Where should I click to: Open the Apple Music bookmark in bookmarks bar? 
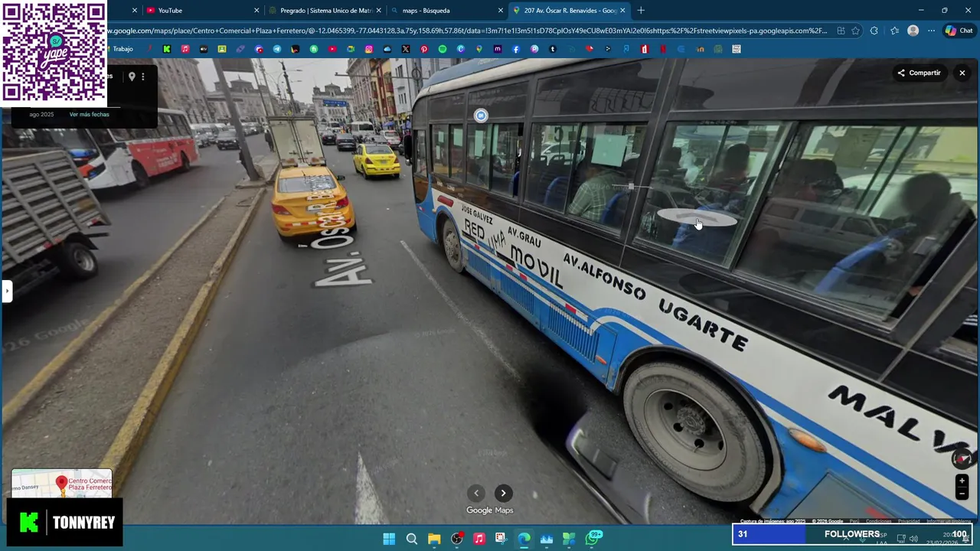[x=185, y=49]
